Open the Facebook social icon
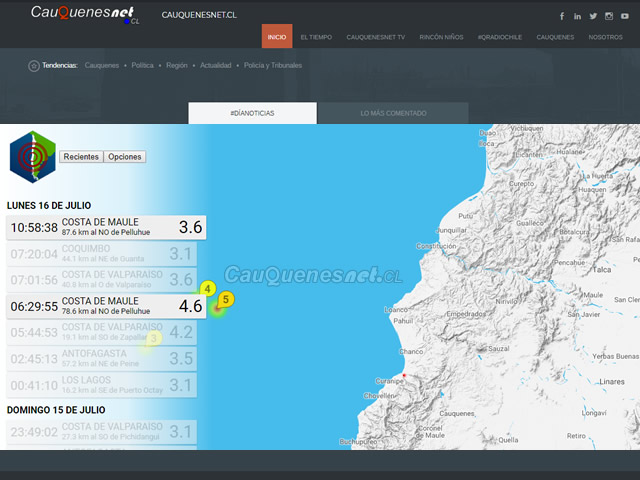The height and width of the screenshot is (480, 640). (562, 16)
